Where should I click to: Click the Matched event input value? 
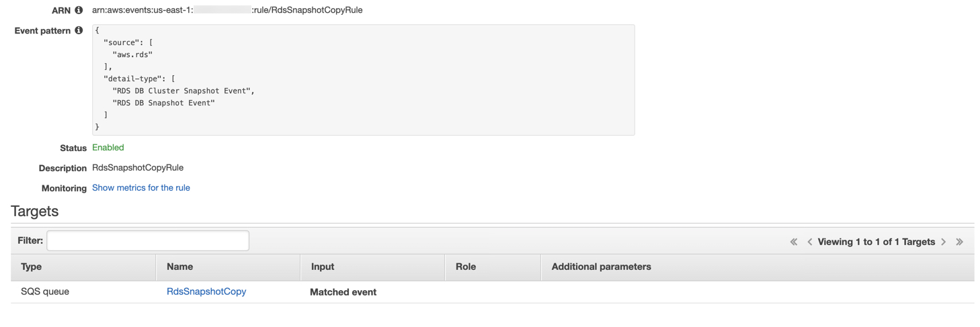coord(343,292)
